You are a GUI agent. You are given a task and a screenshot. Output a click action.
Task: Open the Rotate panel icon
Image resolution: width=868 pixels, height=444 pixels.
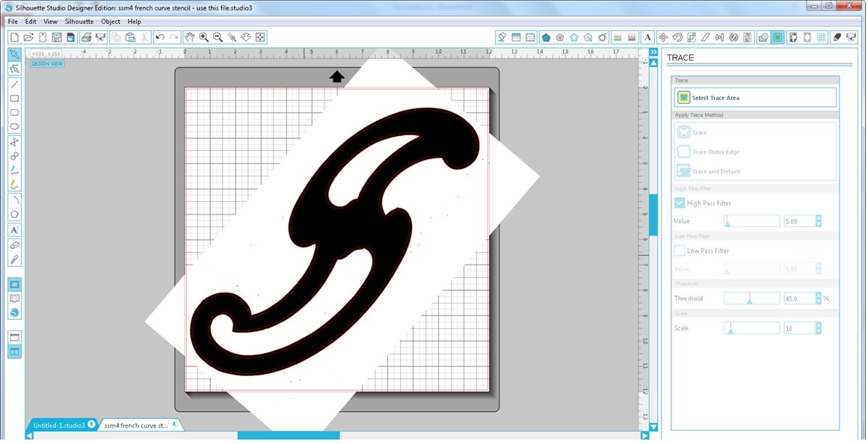(677, 37)
